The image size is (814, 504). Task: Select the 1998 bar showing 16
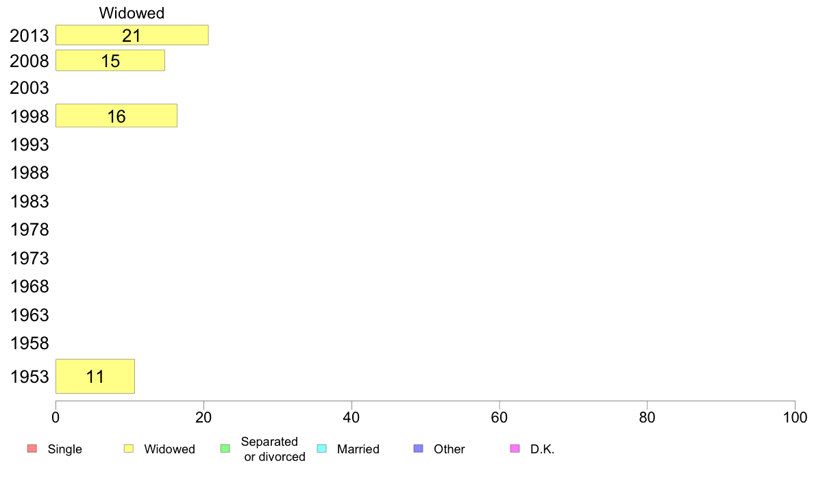[x=116, y=115]
